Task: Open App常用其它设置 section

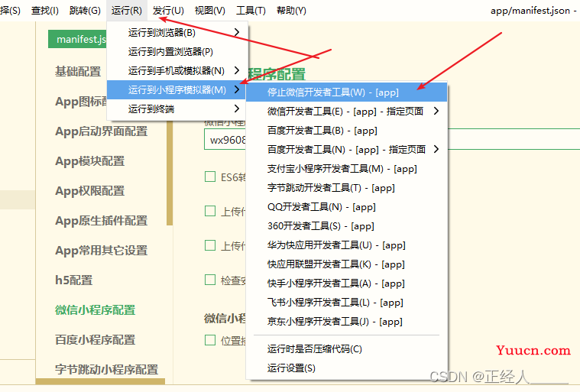Action: pos(102,251)
